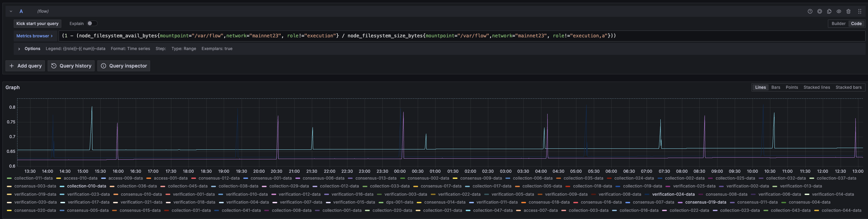Select the Stacked lines graph style
Image resolution: width=868 pixels, height=219 pixels.
click(817, 87)
